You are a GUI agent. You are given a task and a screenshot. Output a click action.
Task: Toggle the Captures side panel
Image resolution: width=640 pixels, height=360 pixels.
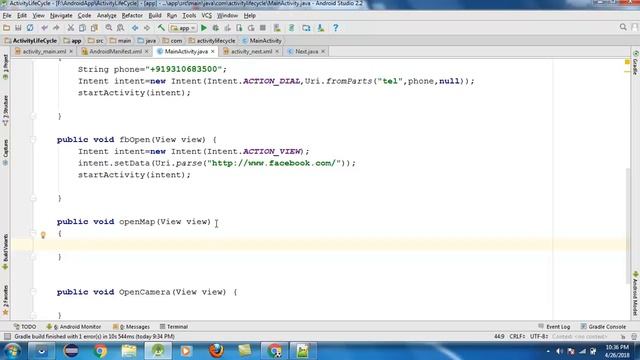coord(5,152)
